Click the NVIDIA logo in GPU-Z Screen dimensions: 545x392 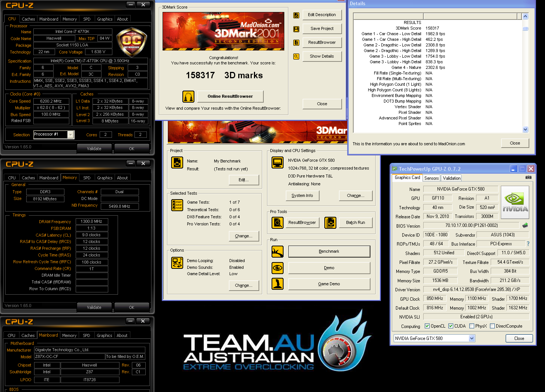coord(515,202)
